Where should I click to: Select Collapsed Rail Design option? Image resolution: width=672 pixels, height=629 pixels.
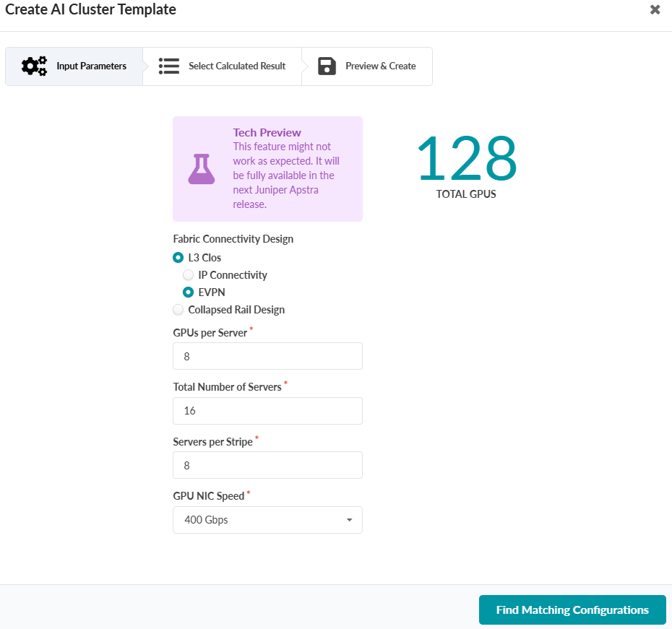[x=178, y=310]
